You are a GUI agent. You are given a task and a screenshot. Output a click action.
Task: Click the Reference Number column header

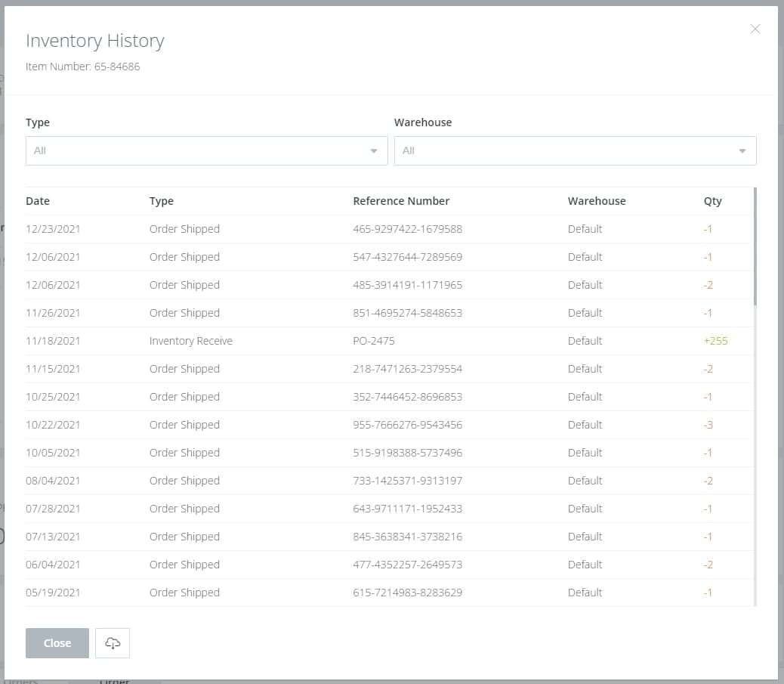[x=401, y=201]
